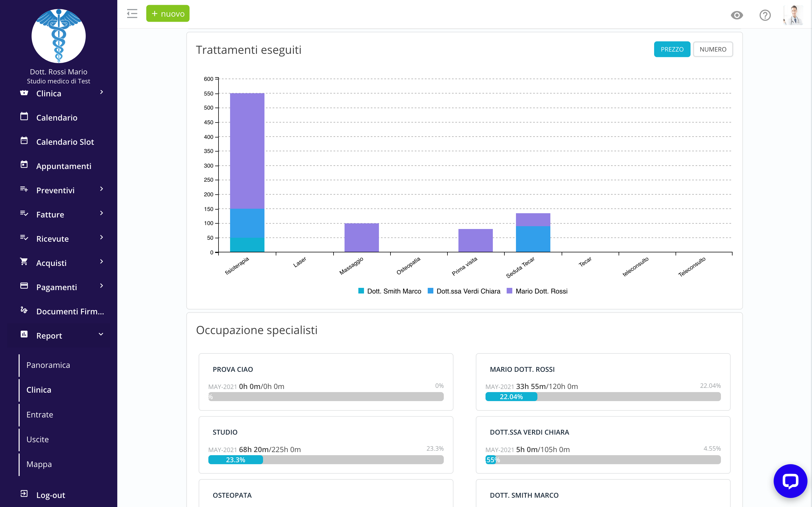This screenshot has width=812, height=507.
Task: Click the eye visibility icon in header
Action: [737, 15]
